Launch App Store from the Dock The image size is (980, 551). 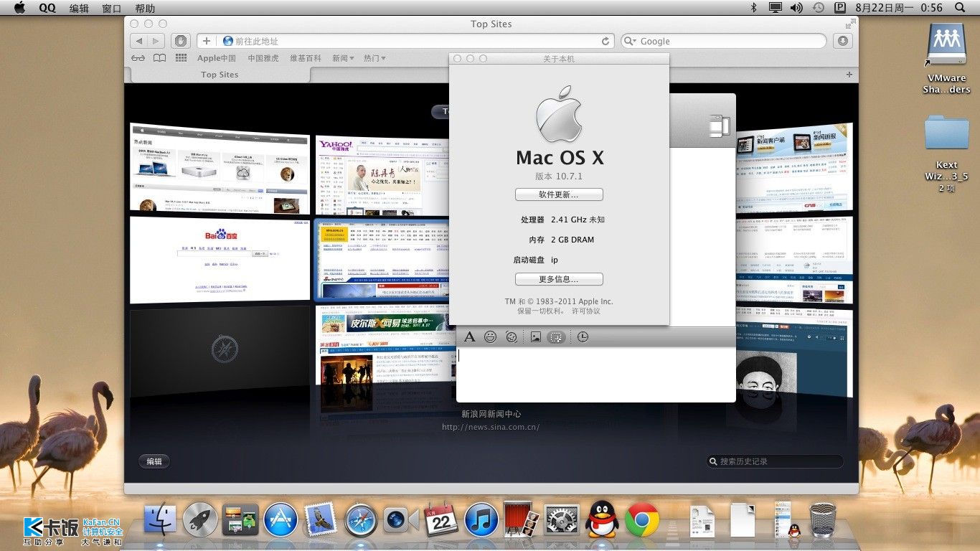(x=281, y=519)
